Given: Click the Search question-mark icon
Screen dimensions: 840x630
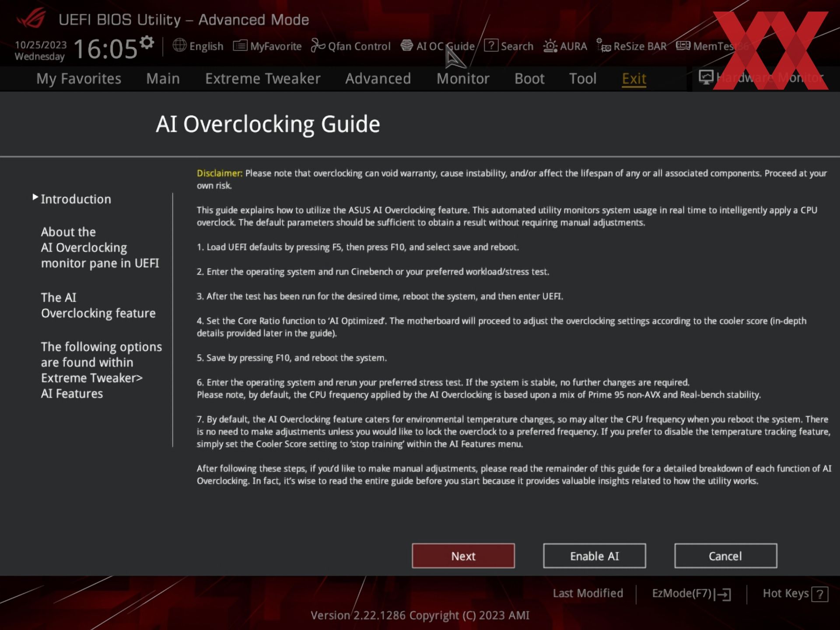Looking at the screenshot, I should 491,45.
